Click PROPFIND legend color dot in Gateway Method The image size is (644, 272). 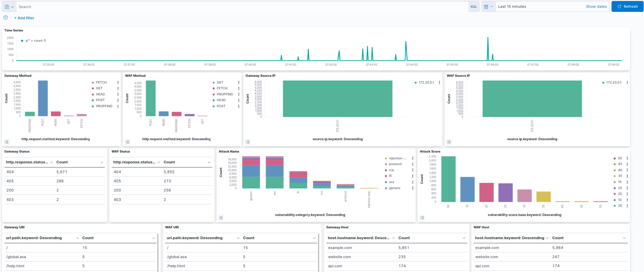93,106
